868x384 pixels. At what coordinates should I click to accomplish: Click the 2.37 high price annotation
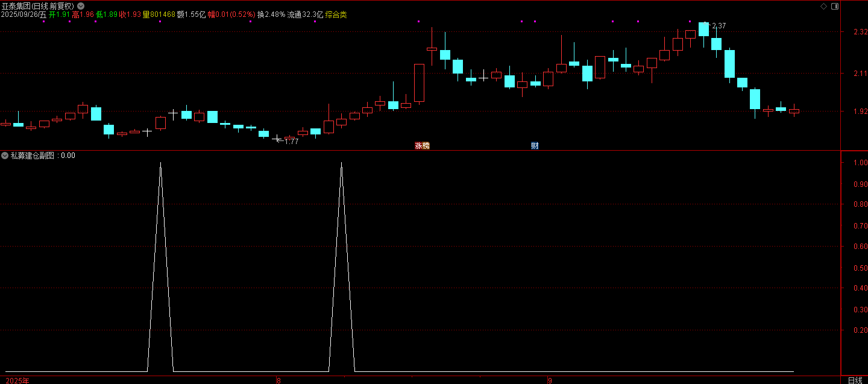[x=719, y=26]
